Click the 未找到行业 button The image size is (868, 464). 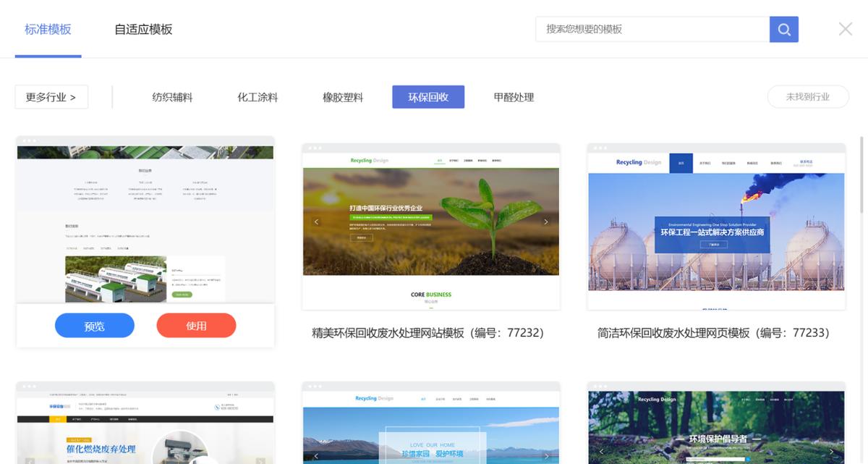(x=808, y=96)
